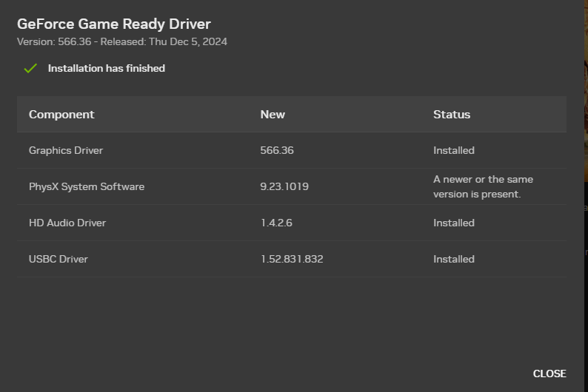
Task: Click USBC version 1.52.831.832
Action: [x=292, y=259]
